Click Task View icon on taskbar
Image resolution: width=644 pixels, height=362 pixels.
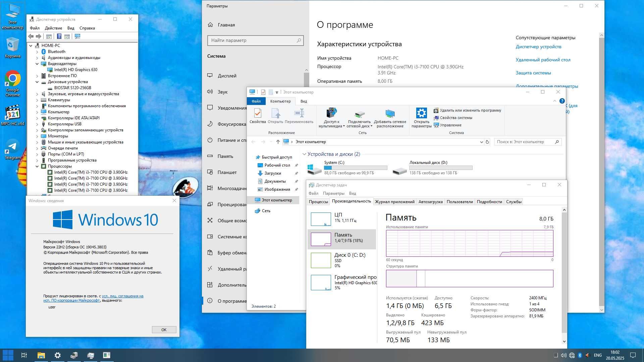[x=24, y=355]
